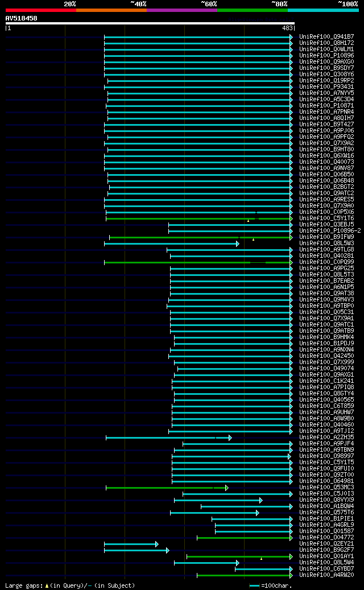The width and height of the screenshot is (364, 590).
Task: Select the UniRef100_A4GRL9 label
Action: [x=326, y=525]
